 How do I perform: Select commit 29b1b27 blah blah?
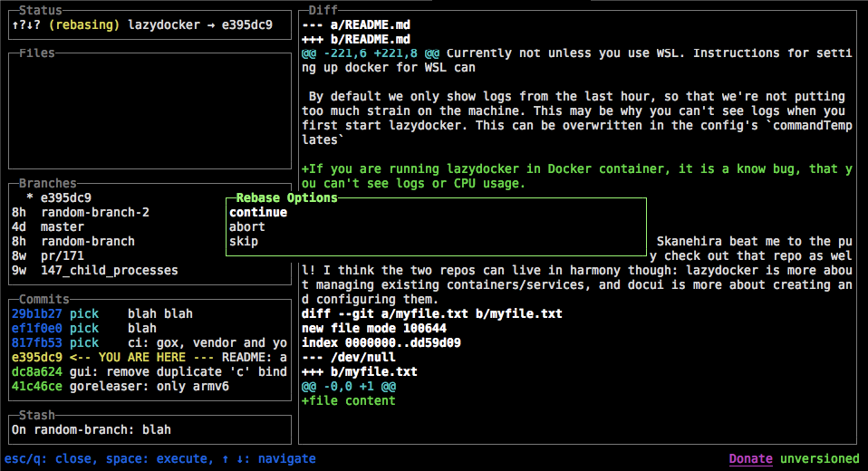[x=149, y=313]
